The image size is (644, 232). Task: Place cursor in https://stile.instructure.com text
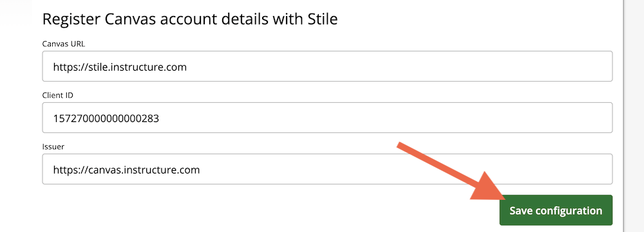click(x=120, y=66)
